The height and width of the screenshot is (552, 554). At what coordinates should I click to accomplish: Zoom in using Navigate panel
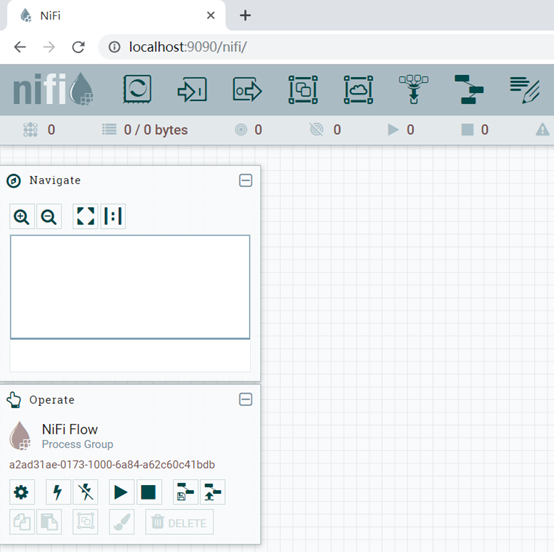[x=22, y=216]
